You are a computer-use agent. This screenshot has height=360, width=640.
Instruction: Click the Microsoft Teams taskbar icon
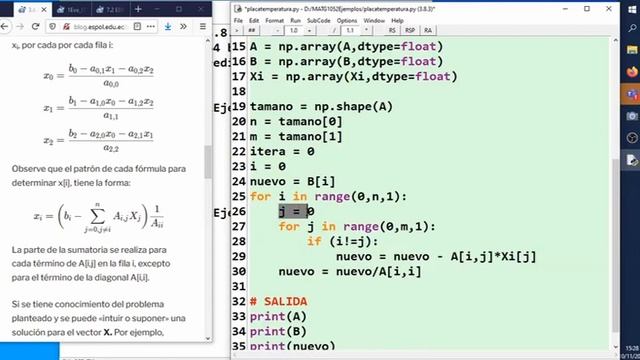[632, 94]
